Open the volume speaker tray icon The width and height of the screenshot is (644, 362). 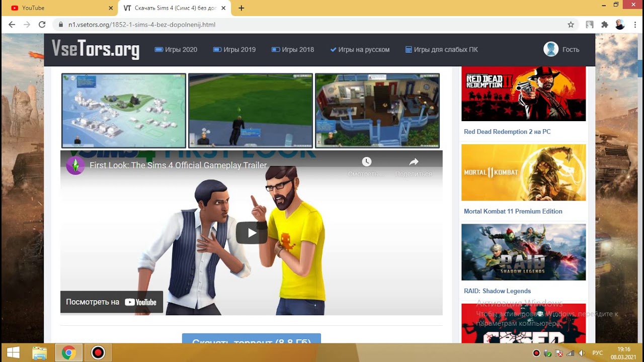coord(582,353)
